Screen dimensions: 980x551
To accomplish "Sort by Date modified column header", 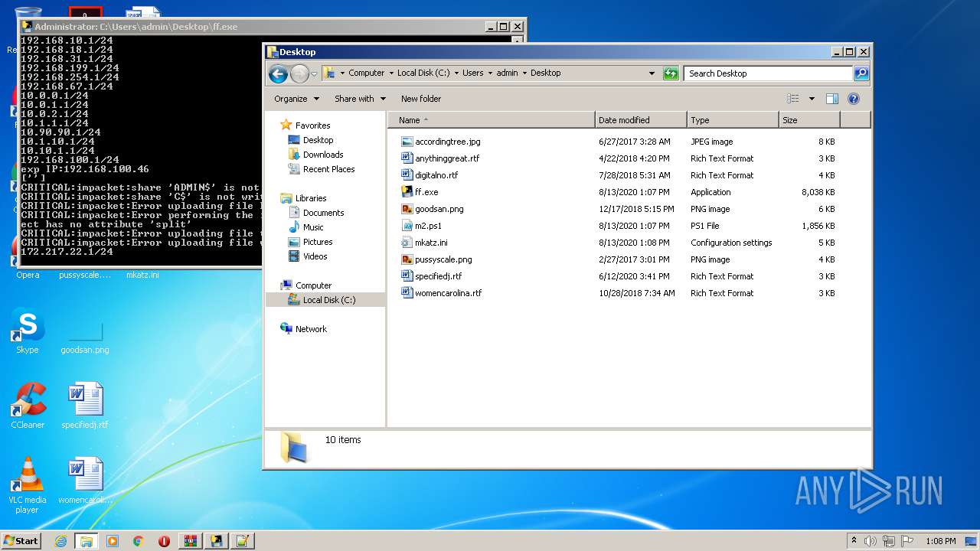I will (641, 120).
